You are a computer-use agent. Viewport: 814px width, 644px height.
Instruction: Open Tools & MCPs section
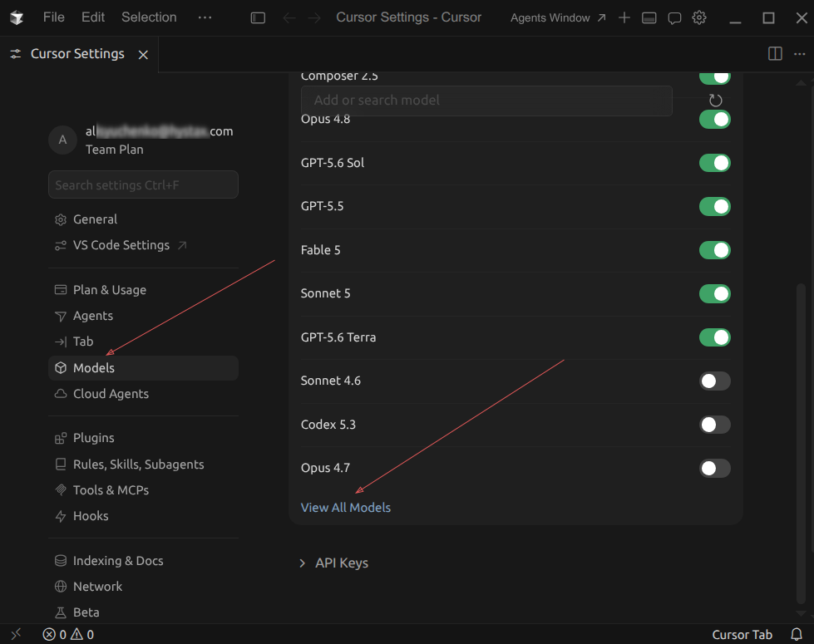[x=143, y=490]
